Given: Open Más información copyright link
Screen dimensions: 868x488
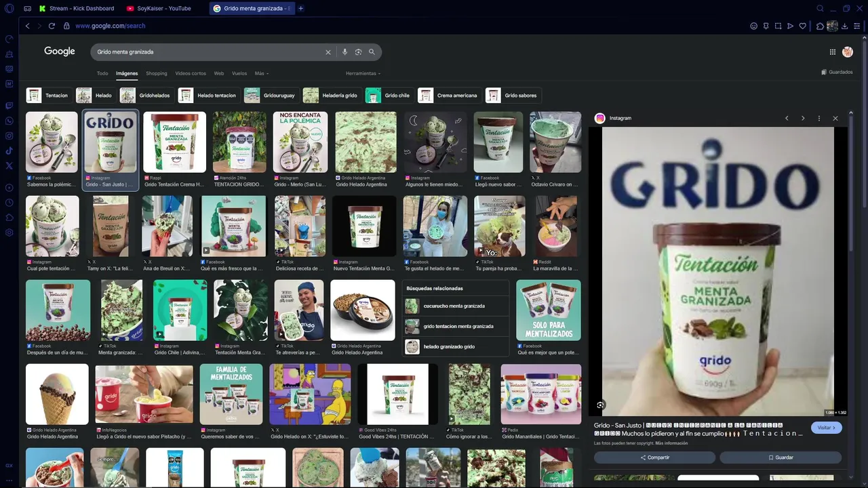Looking at the screenshot, I should coord(671,443).
